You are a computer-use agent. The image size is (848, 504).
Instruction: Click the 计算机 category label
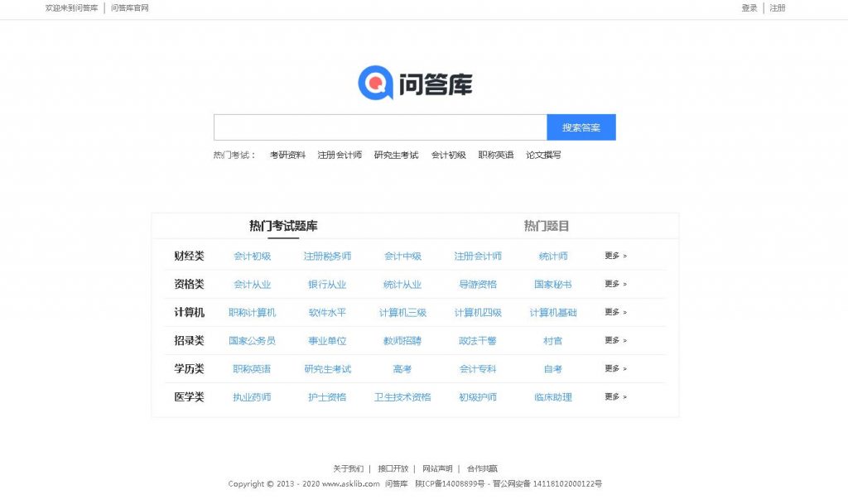click(x=190, y=312)
